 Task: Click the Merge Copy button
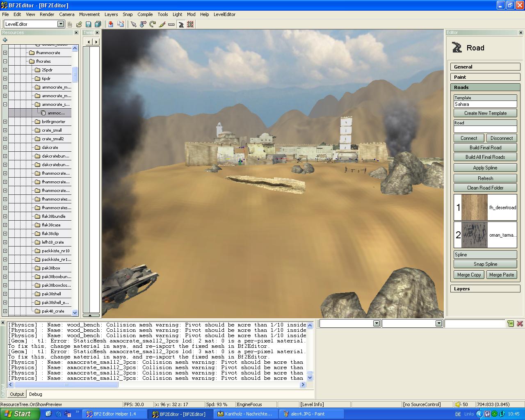pyautogui.click(x=469, y=275)
